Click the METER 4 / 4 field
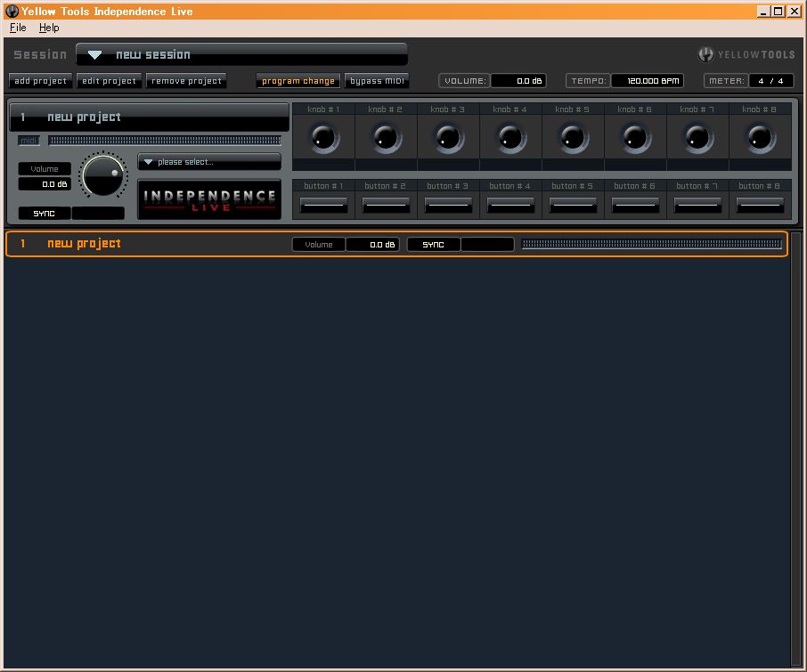807x672 pixels. 771,81
